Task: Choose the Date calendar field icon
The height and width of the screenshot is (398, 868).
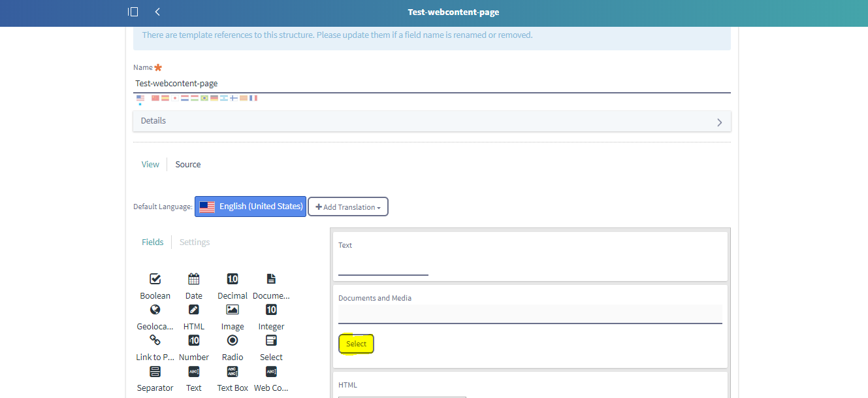Action: tap(194, 279)
